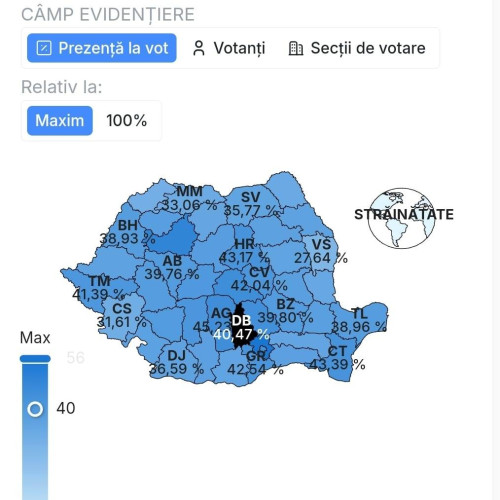Viewport: 500px width, 500px height.
Task: Set relative scale to Maxim
Action: click(60, 121)
